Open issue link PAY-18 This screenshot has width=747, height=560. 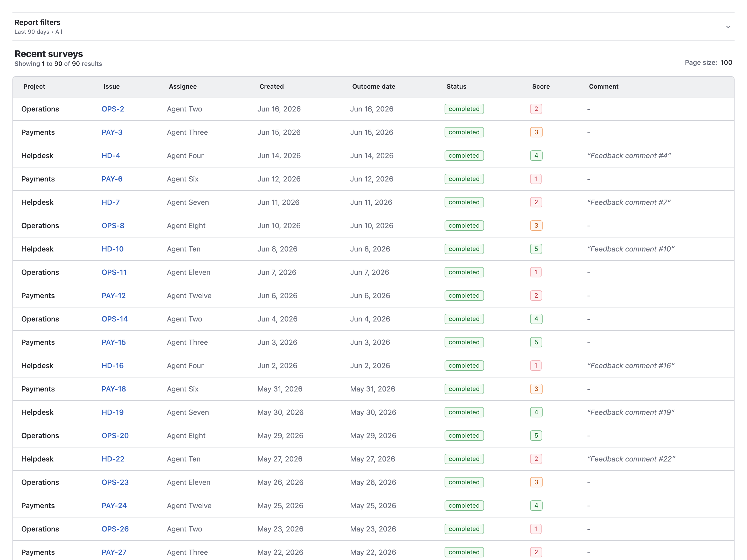pos(113,389)
